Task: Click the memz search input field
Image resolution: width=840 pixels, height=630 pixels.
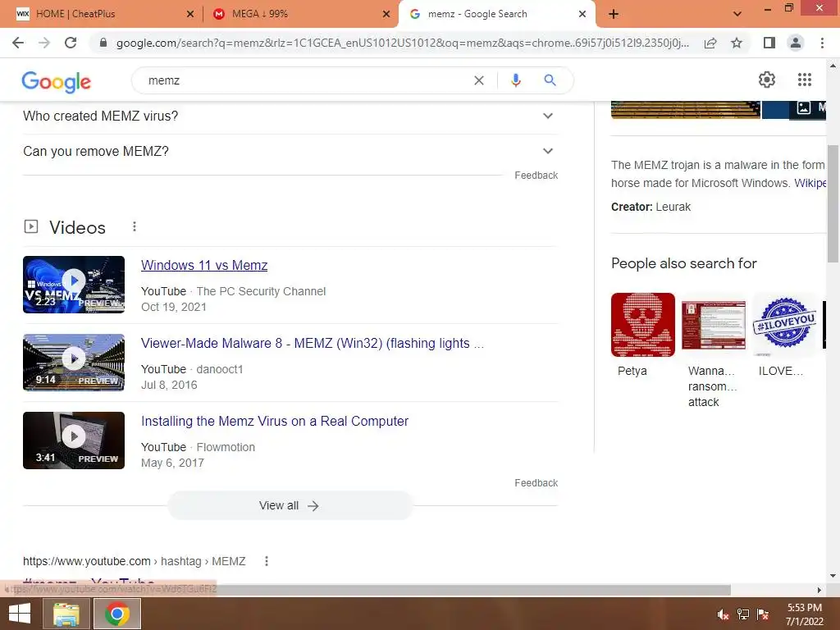Action: tap(305, 80)
